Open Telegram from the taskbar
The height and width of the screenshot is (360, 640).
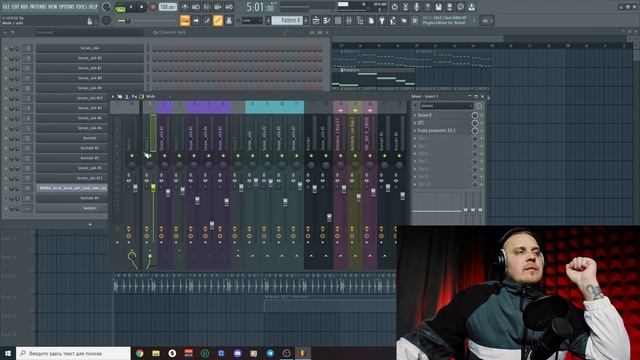270,353
